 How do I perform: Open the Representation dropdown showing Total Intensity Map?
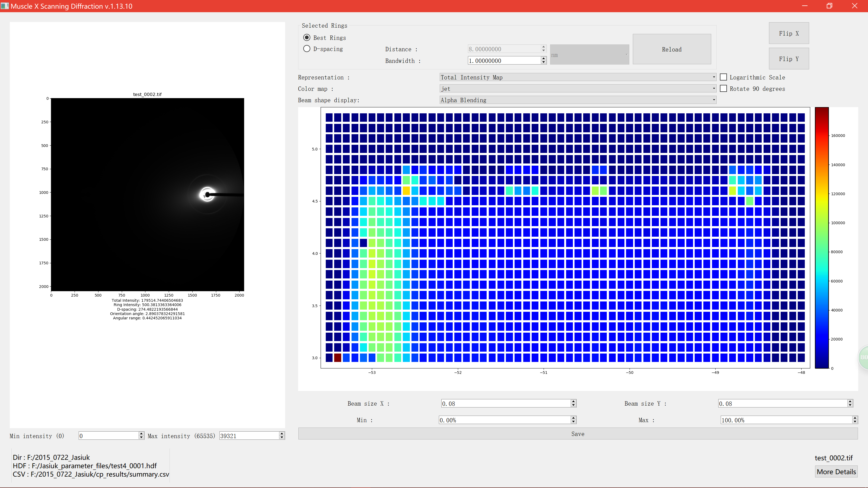[x=577, y=77]
